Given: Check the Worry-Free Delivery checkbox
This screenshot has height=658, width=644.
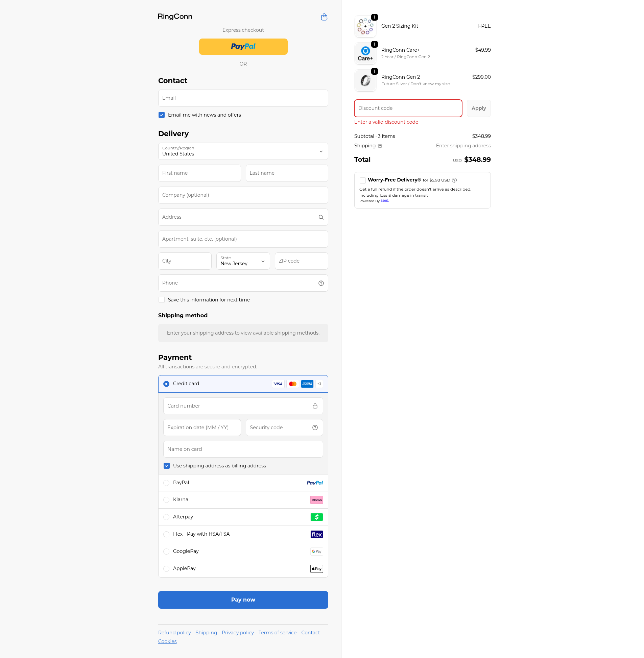Looking at the screenshot, I should click(363, 180).
